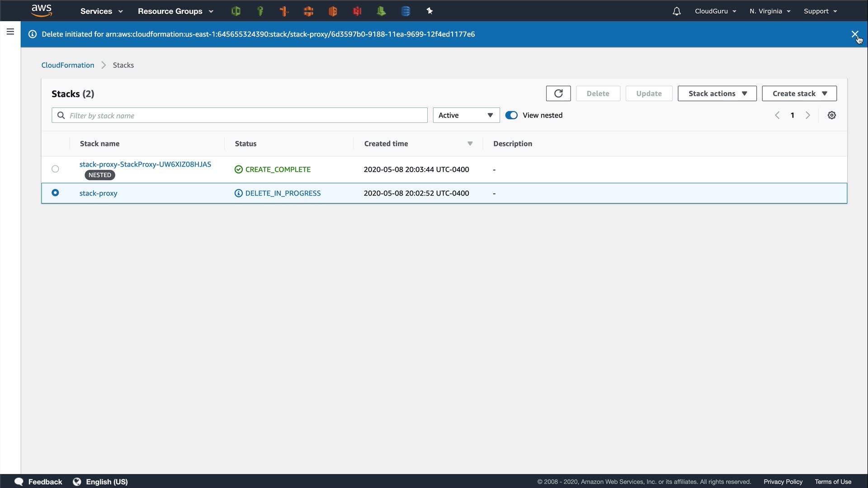The image size is (868, 488).
Task: Open the Resource Groups menu
Action: coord(175,11)
